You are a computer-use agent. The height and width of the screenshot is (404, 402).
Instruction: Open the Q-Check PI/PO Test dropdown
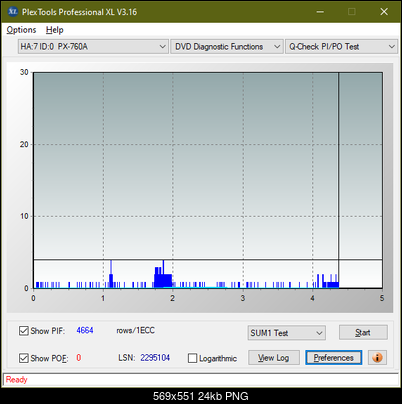pyautogui.click(x=341, y=47)
